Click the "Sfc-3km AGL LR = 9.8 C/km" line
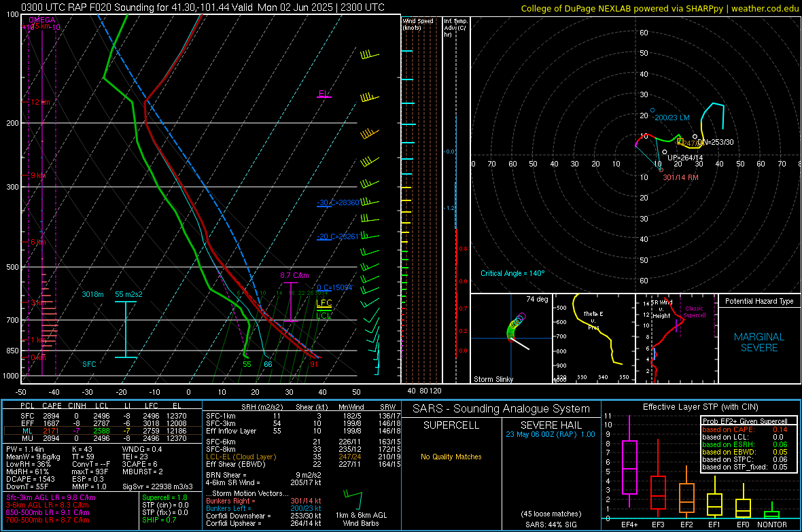 51,498
